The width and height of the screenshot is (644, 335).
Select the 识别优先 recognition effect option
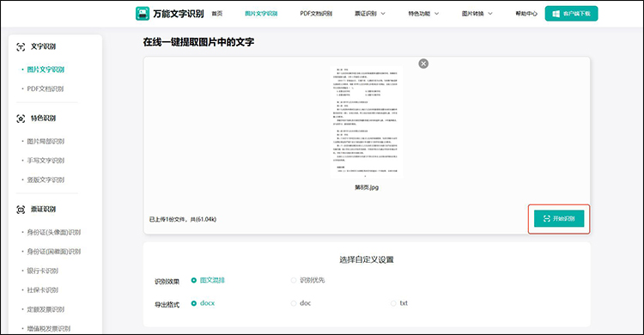[307, 280]
